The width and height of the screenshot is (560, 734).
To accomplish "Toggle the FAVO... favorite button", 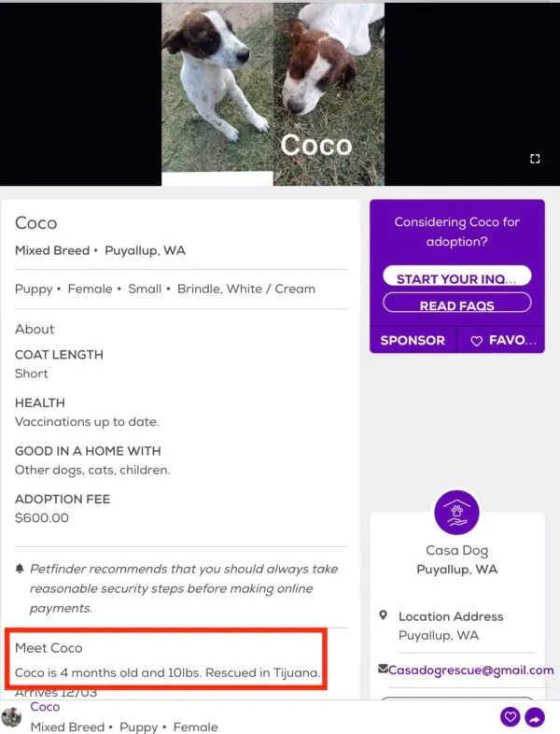I will click(502, 340).
